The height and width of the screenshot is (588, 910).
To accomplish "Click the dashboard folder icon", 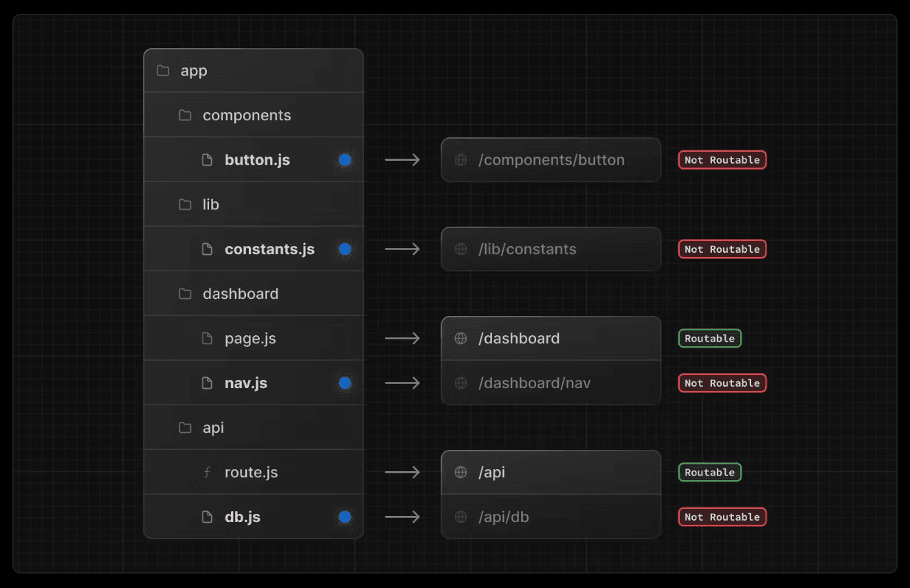I will (185, 294).
